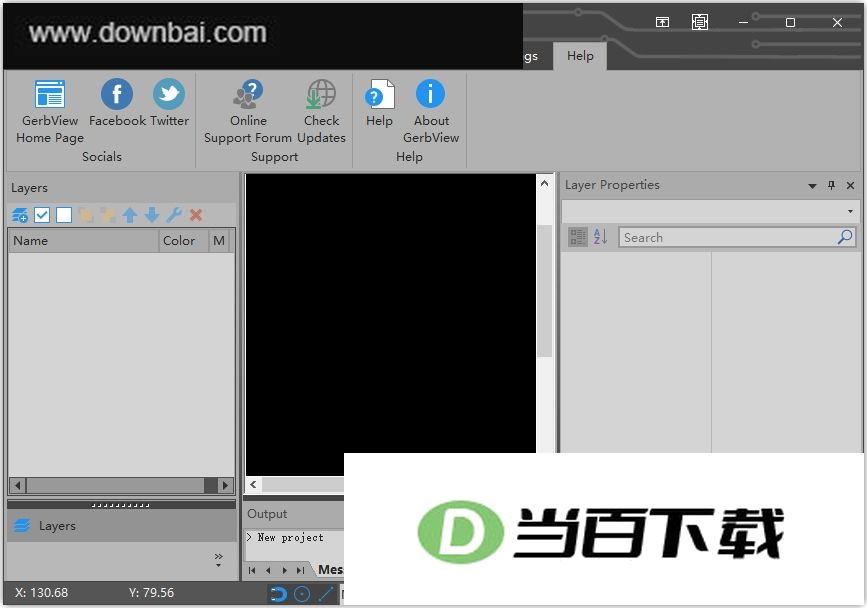Viewport: 867px width, 608px height.
Task: Click the canvas vertical scrollbar thumb
Action: pos(545,291)
